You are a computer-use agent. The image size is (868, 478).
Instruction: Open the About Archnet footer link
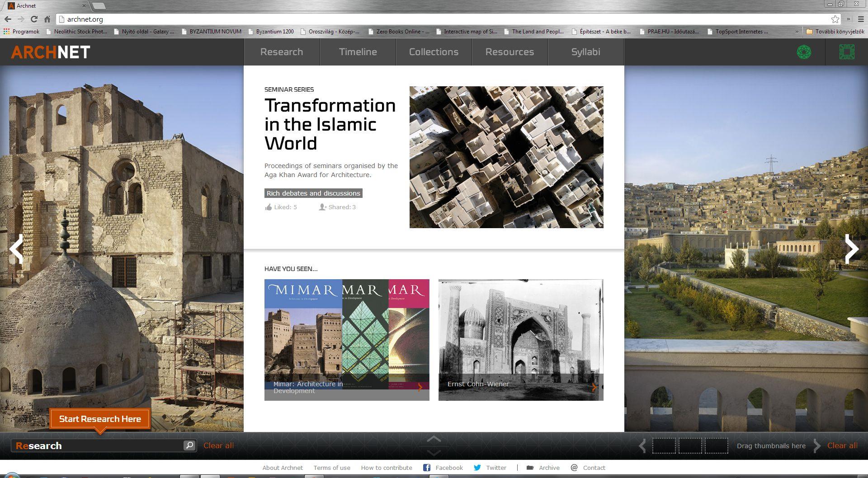(x=283, y=468)
